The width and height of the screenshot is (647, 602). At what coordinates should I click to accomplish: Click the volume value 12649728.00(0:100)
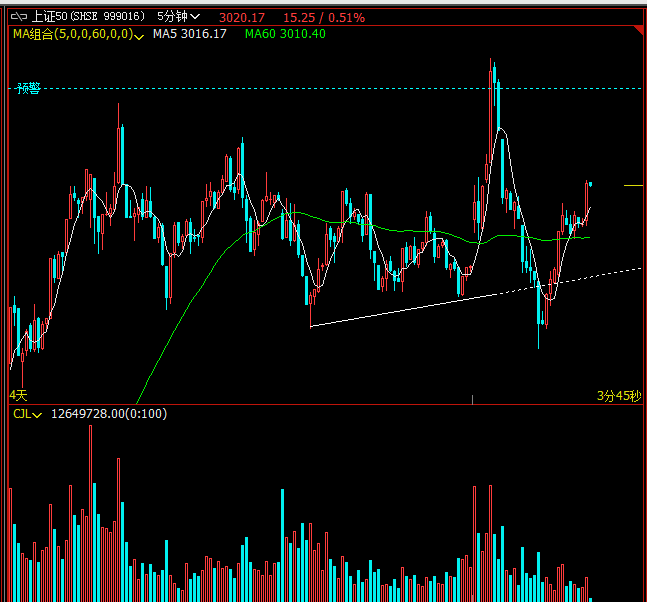point(109,414)
